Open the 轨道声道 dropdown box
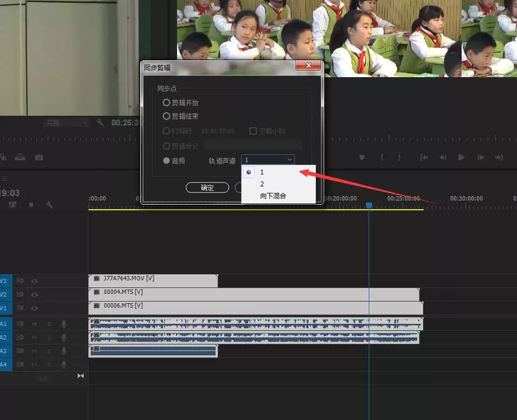The width and height of the screenshot is (517, 420). (268, 160)
